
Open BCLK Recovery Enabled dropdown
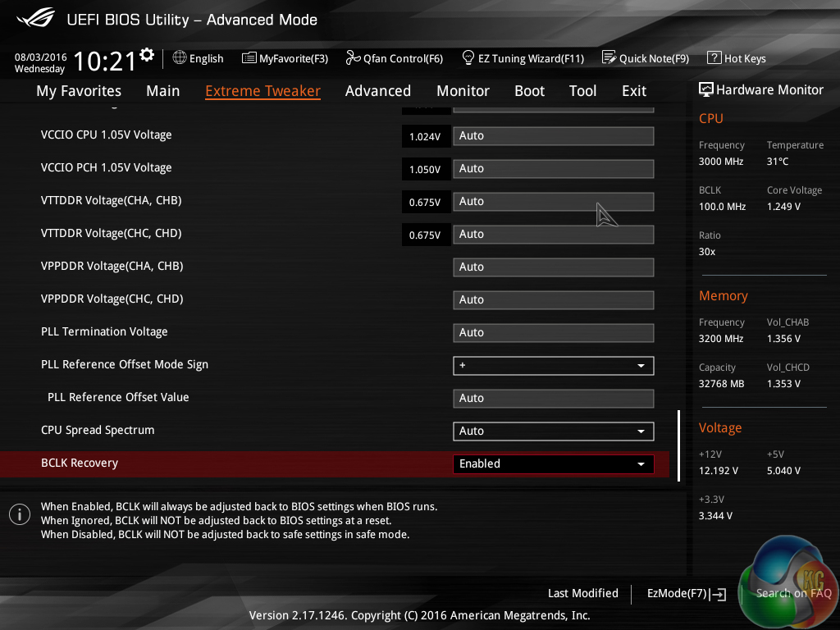point(554,464)
